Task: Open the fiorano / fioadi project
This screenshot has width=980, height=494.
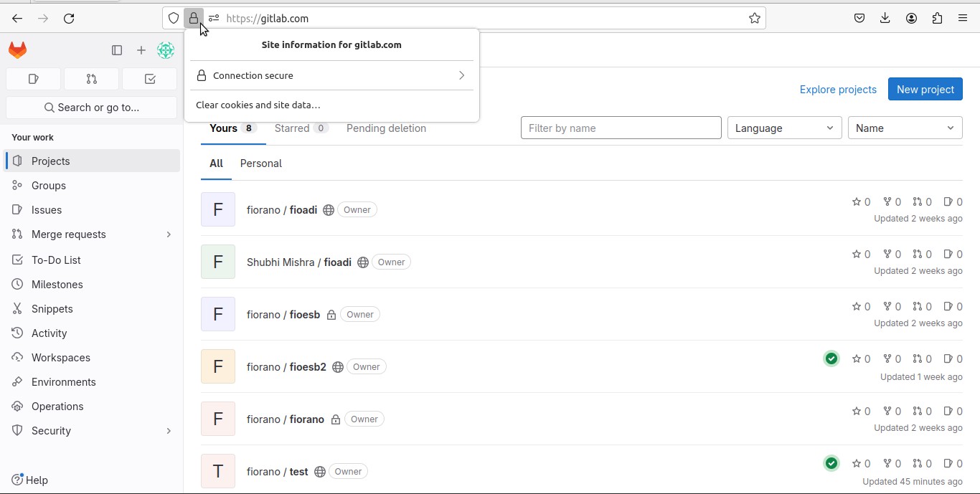Action: 282,210
